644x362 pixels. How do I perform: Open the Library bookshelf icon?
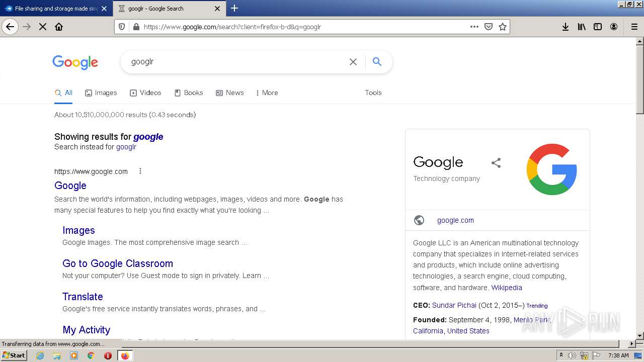tap(582, 27)
